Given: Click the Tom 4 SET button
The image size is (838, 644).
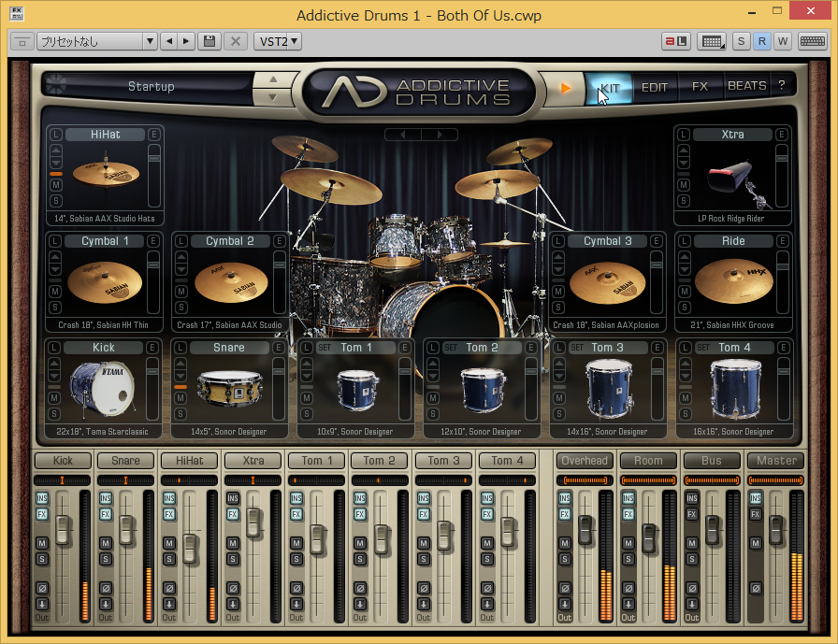Looking at the screenshot, I should [x=703, y=348].
